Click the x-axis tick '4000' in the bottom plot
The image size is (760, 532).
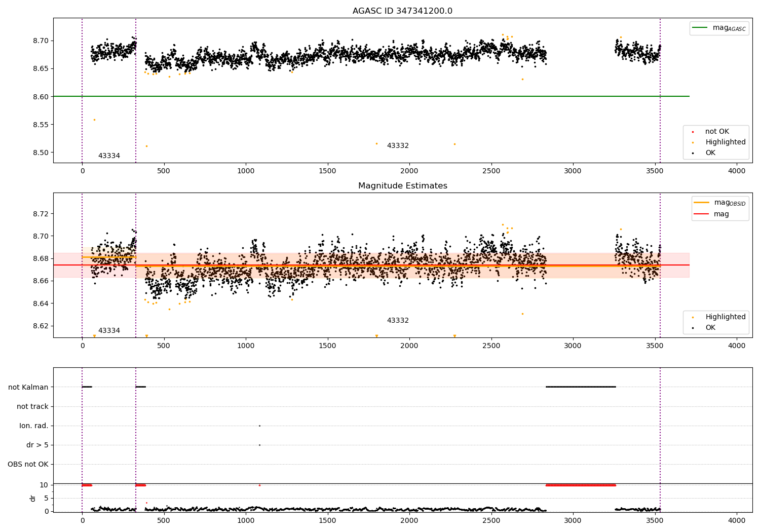[737, 520]
